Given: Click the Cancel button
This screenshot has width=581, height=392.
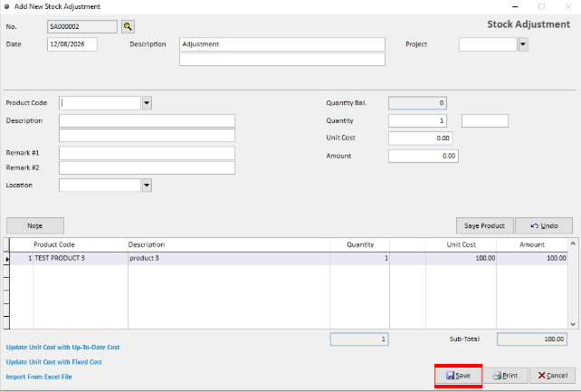Looking at the screenshot, I should pyautogui.click(x=552, y=376).
